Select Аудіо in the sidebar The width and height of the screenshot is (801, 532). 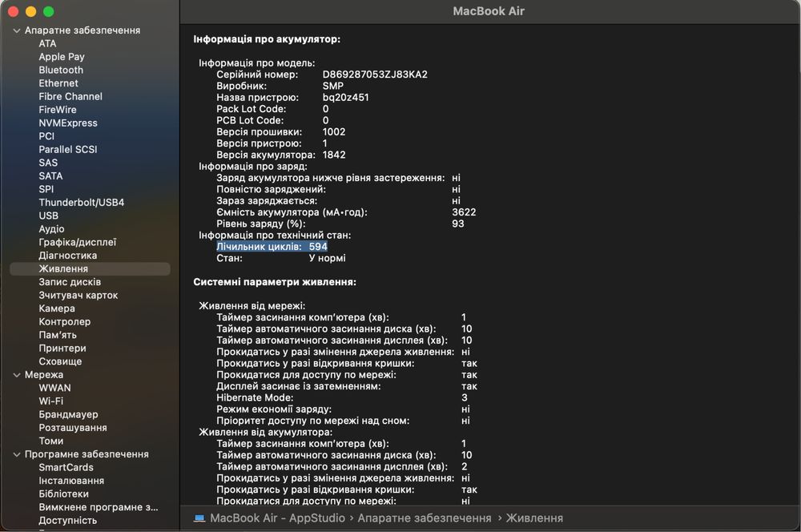coord(51,229)
